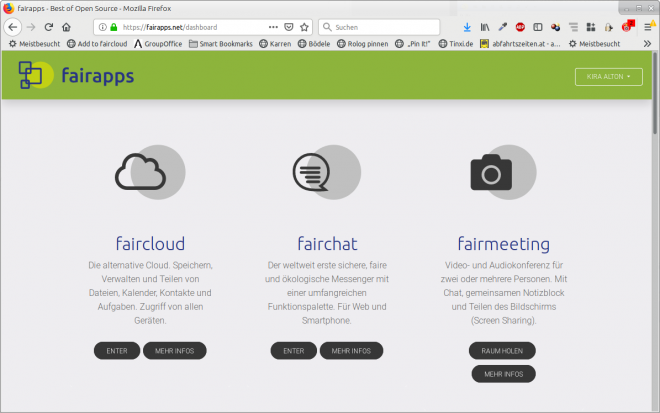Image resolution: width=660 pixels, height=413 pixels.
Task: Click the fairchat heading
Action: (327, 244)
